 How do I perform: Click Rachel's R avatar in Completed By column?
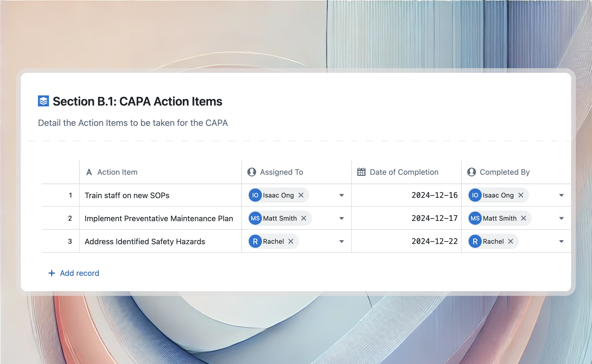[475, 241]
